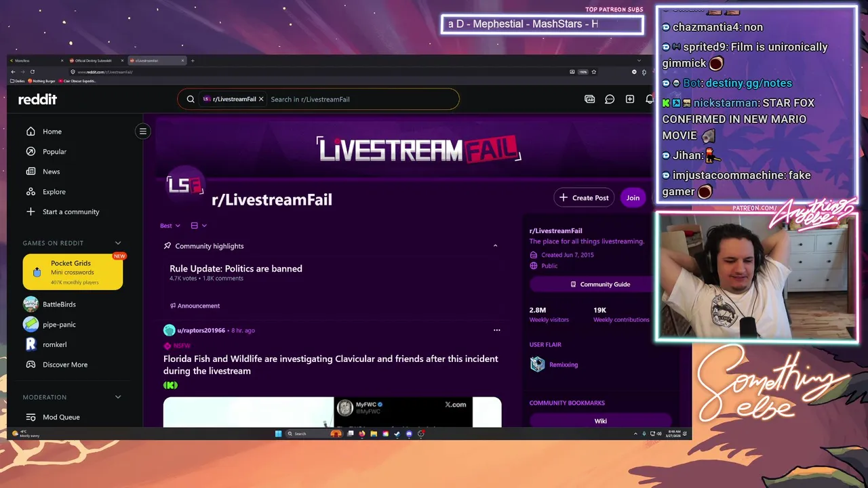
Task: Click the Remixxing user flair
Action: (564, 365)
